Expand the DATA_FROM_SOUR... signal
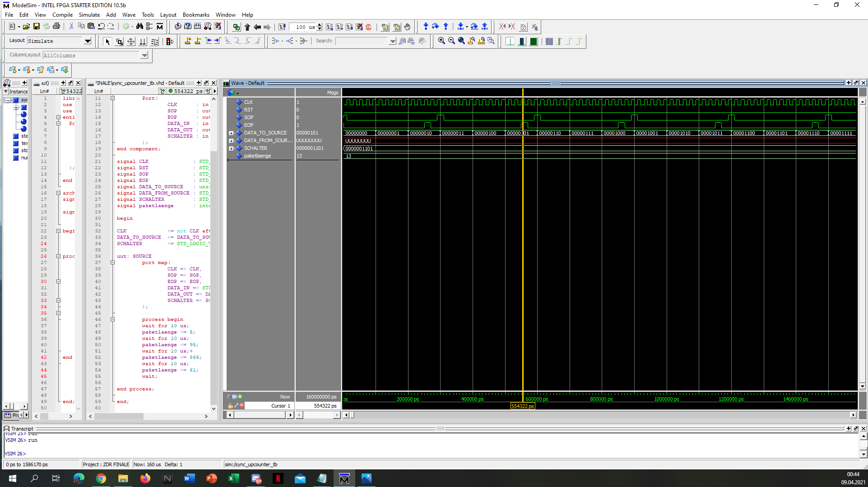This screenshot has height=487, width=868. [231, 141]
